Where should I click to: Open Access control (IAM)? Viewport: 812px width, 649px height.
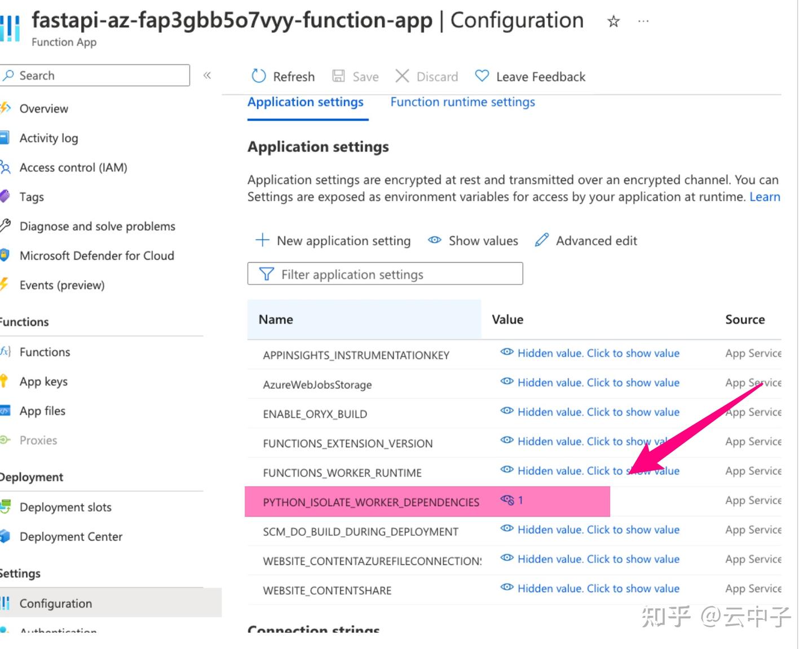click(x=73, y=167)
